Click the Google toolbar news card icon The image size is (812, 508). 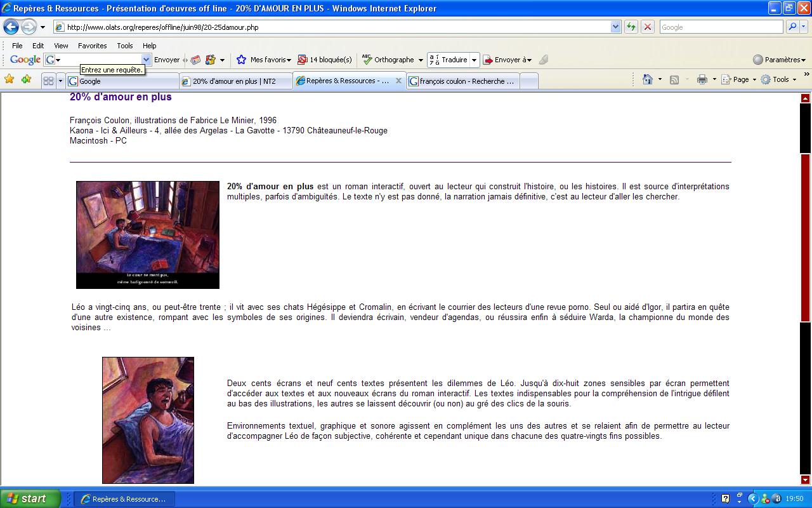coord(195,60)
